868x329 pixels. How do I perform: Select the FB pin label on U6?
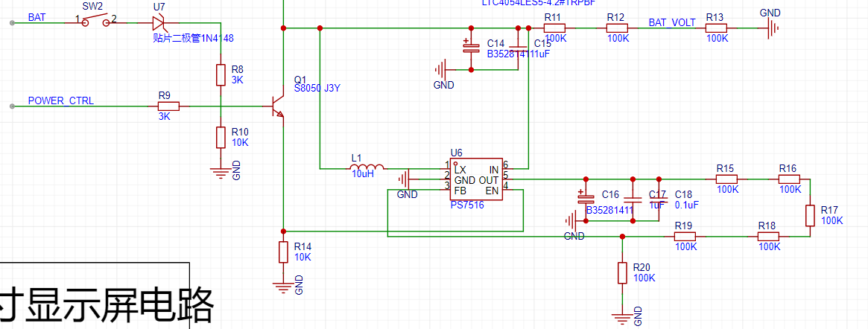460,191
